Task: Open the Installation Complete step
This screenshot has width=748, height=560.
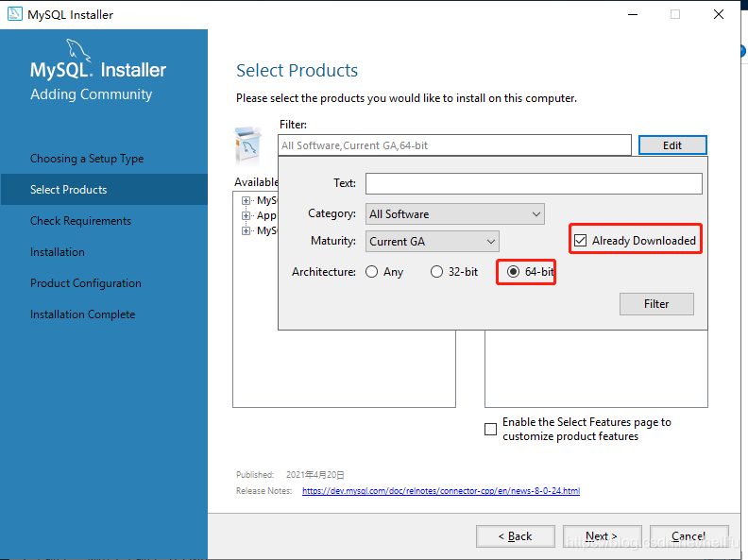Action: pyautogui.click(x=82, y=314)
